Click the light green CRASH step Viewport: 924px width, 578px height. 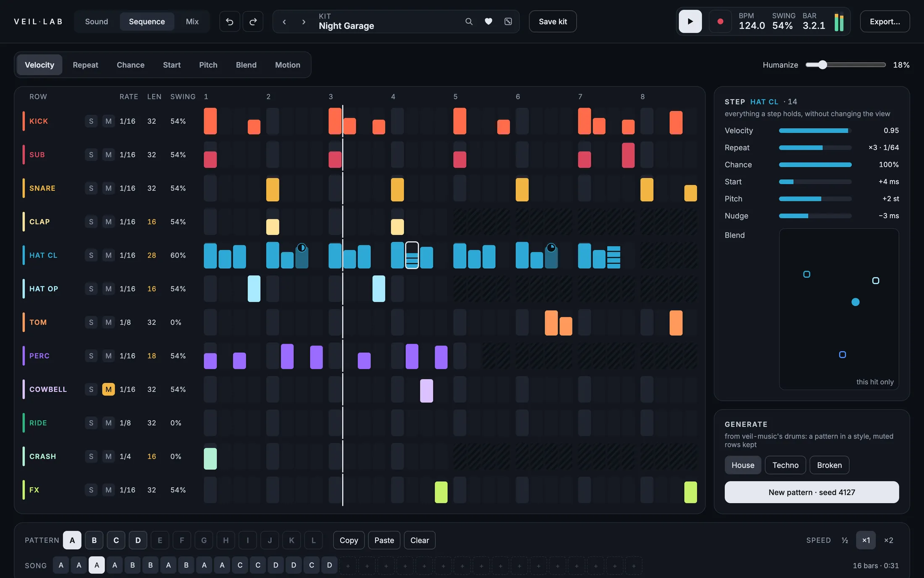coord(210,459)
